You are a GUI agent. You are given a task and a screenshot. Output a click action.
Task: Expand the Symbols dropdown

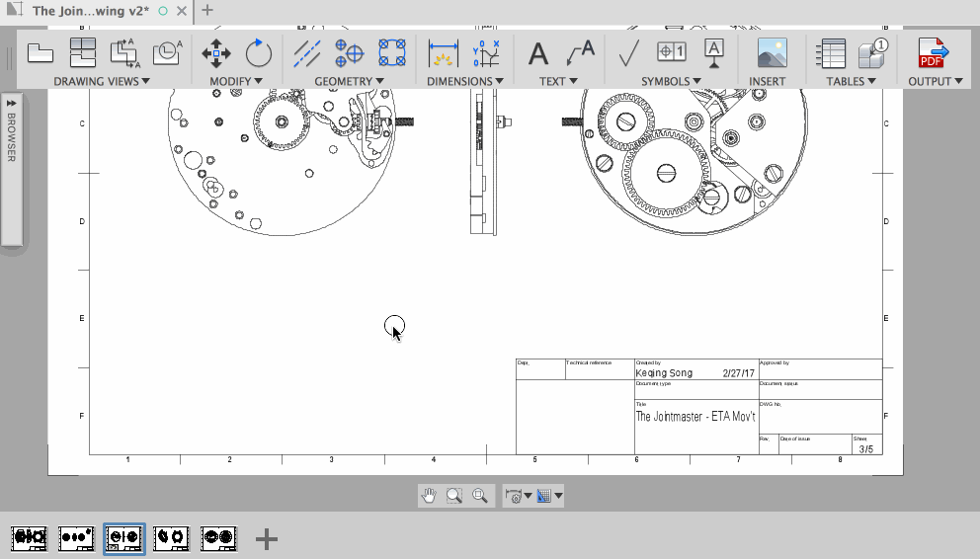pos(671,81)
